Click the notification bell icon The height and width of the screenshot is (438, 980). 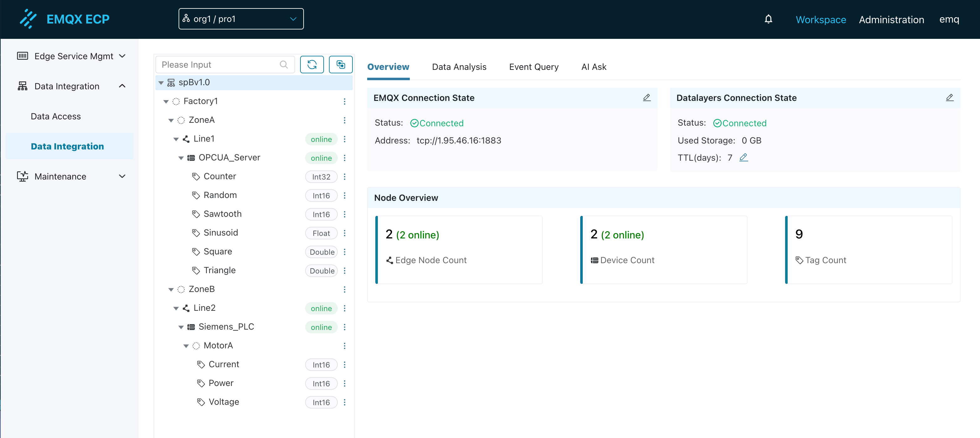768,19
